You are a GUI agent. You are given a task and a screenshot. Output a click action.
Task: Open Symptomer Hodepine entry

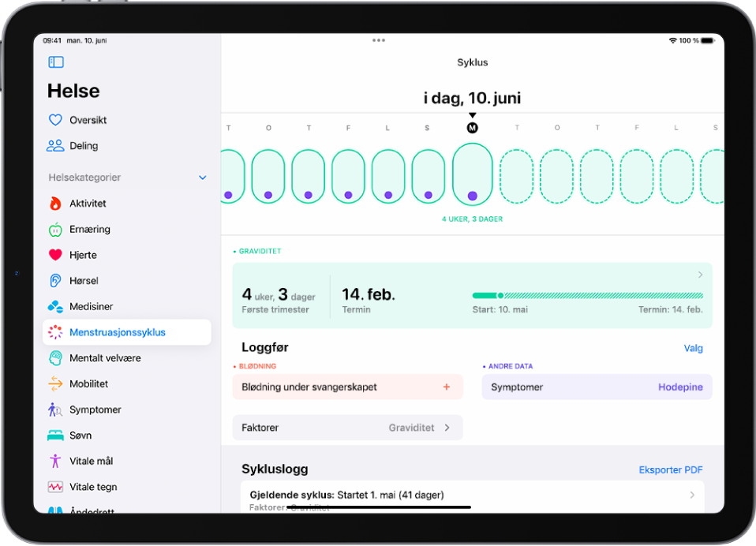(597, 387)
